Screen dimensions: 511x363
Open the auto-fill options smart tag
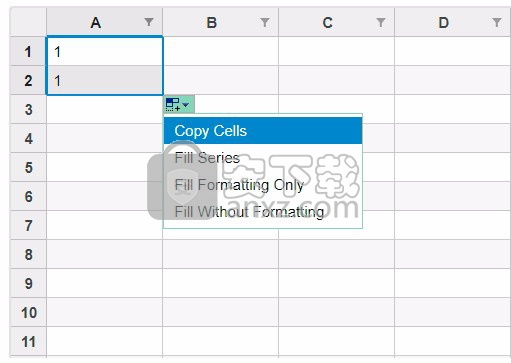178,105
